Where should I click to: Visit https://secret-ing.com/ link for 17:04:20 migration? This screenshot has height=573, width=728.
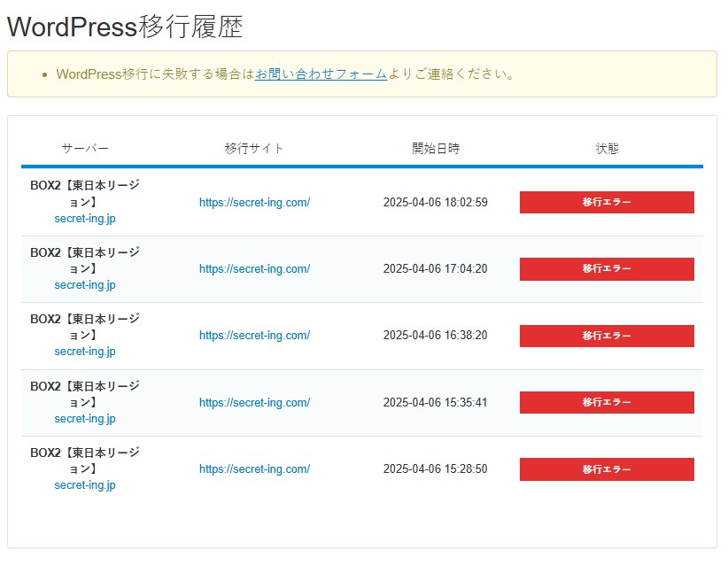pos(254,269)
